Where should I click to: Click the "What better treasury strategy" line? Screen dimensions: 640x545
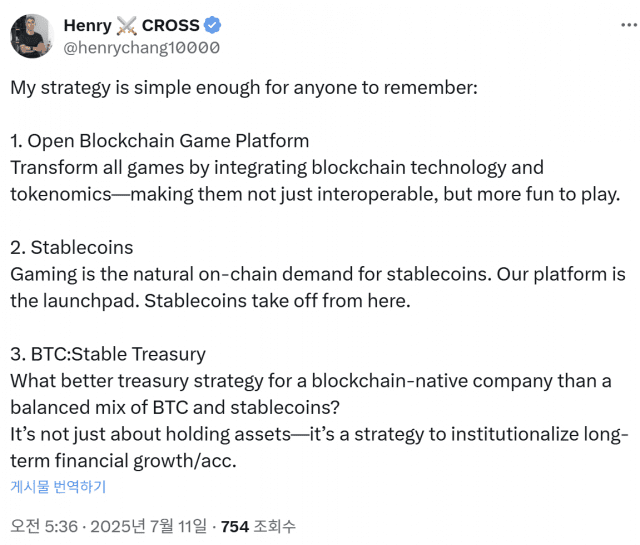tap(311, 381)
